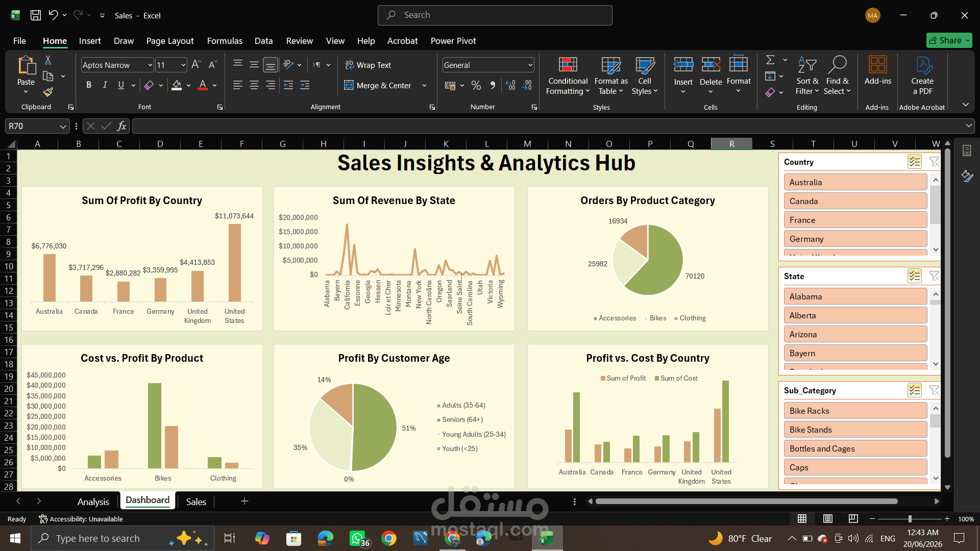Toggle Wrap Text
This screenshot has width=980, height=551.
pyautogui.click(x=368, y=65)
